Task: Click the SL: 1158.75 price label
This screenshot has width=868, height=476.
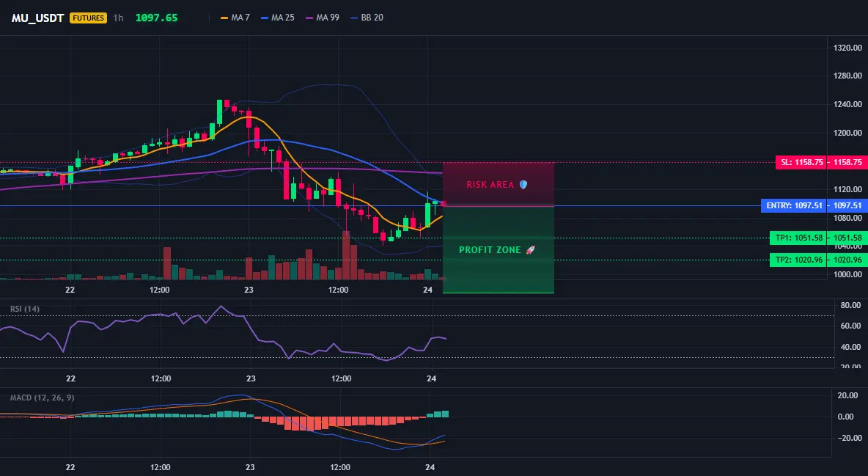Action: pos(802,162)
